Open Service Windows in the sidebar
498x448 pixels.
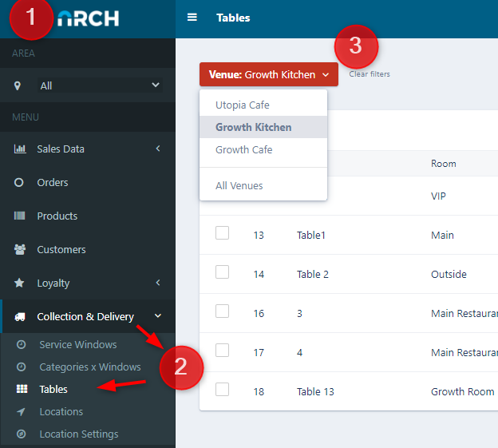[78, 345]
